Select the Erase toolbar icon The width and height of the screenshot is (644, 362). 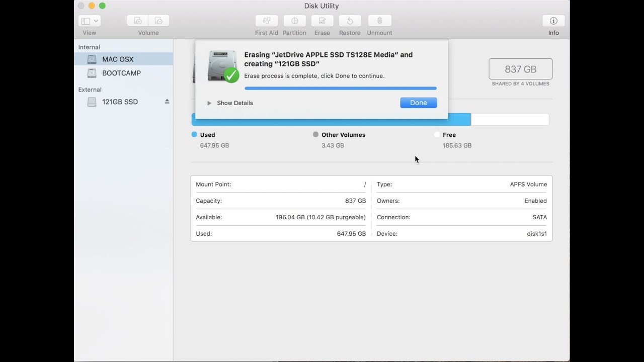pos(322,21)
